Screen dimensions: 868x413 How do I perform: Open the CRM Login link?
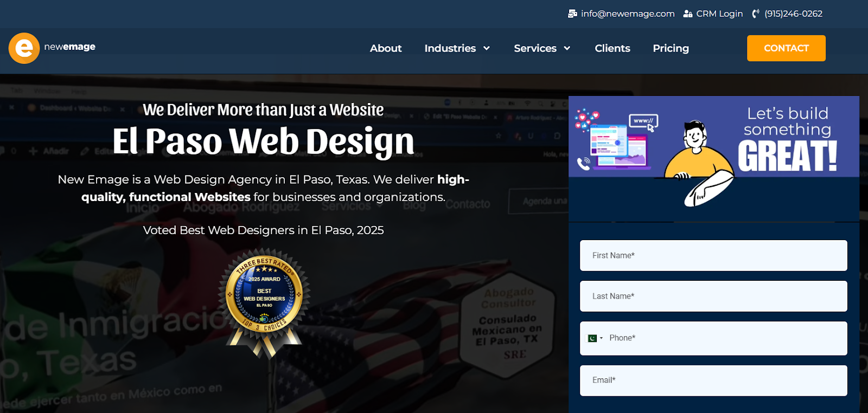click(719, 14)
